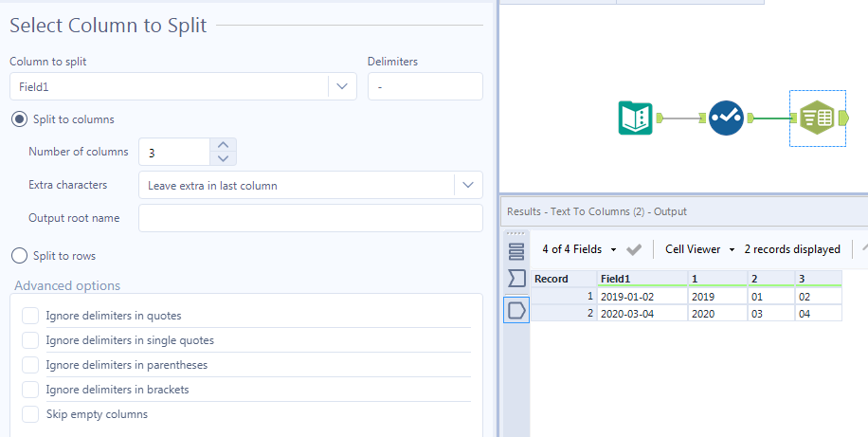
Task: Show the metadata view in Results
Action: pyautogui.click(x=515, y=251)
